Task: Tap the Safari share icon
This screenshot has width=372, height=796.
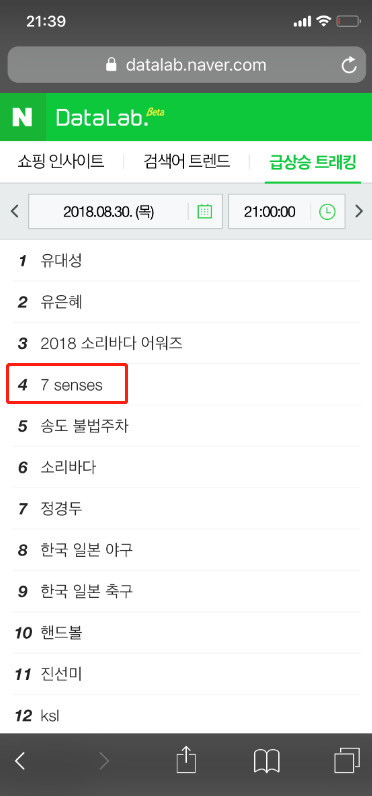Action: click(186, 760)
